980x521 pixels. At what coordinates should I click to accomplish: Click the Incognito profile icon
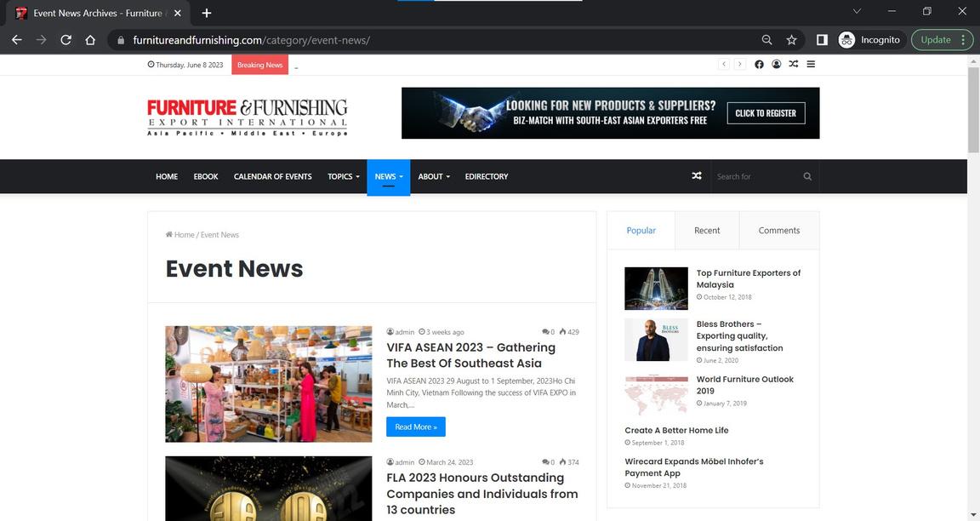[846, 40]
